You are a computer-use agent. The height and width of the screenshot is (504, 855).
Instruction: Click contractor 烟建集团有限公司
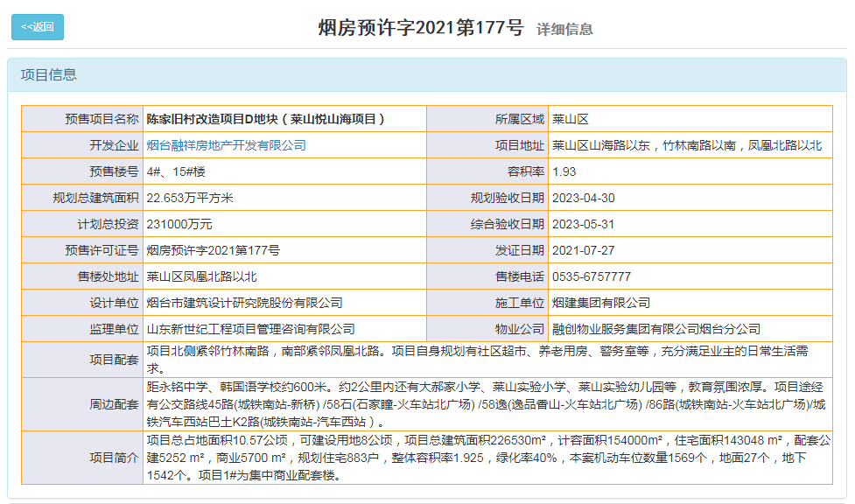pyautogui.click(x=601, y=302)
